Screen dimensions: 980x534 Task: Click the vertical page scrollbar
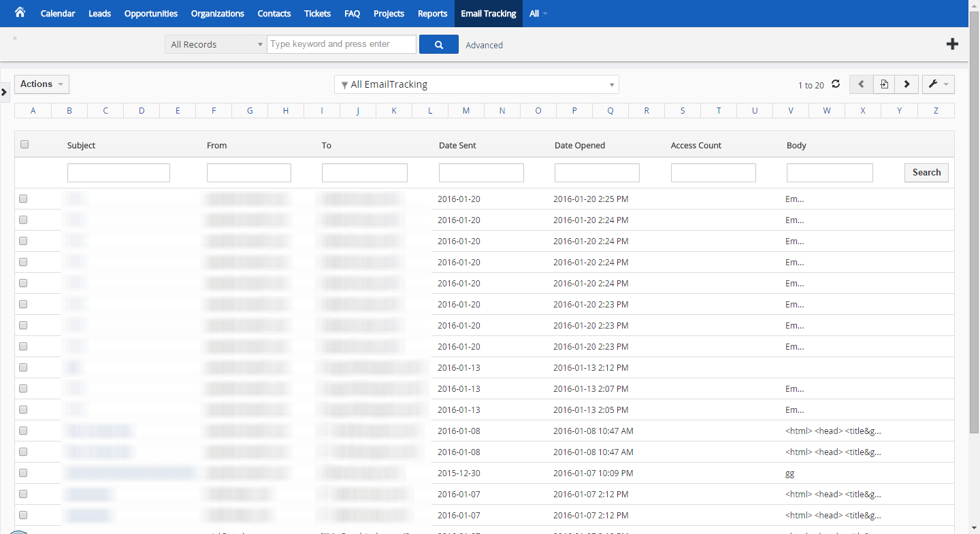(x=975, y=221)
